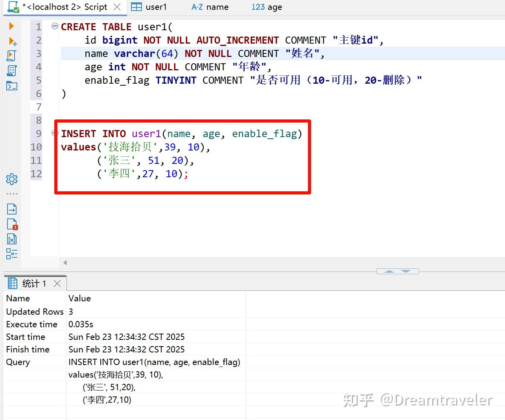Collapse the INSERT INTO code block
The image size is (505, 420).
54,133
